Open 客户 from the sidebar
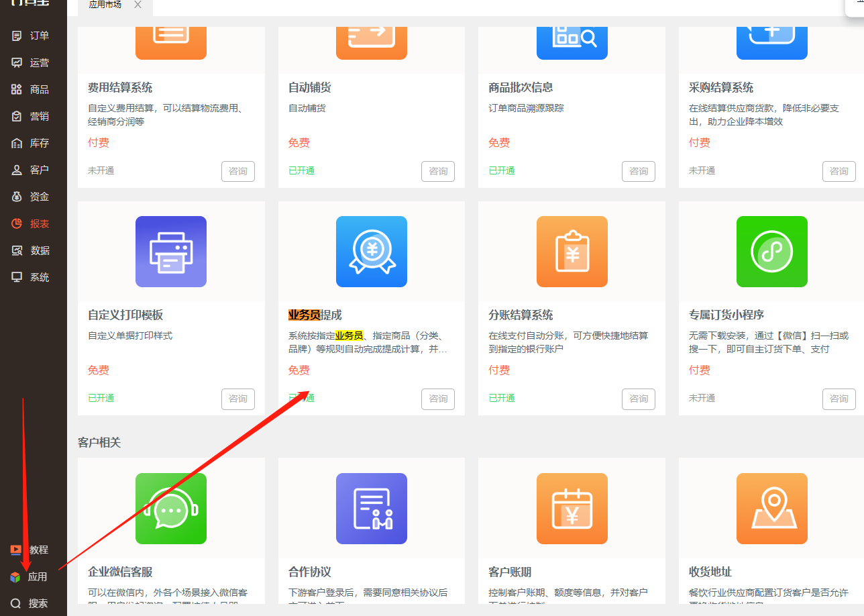The height and width of the screenshot is (616, 864). pyautogui.click(x=31, y=170)
